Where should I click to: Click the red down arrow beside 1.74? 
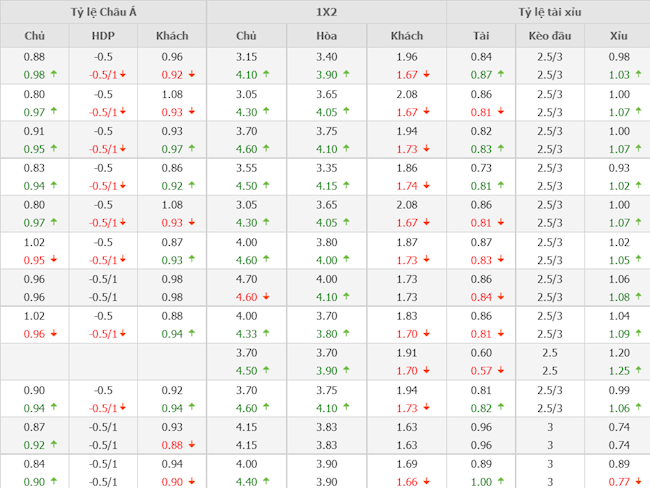pyautogui.click(x=427, y=185)
